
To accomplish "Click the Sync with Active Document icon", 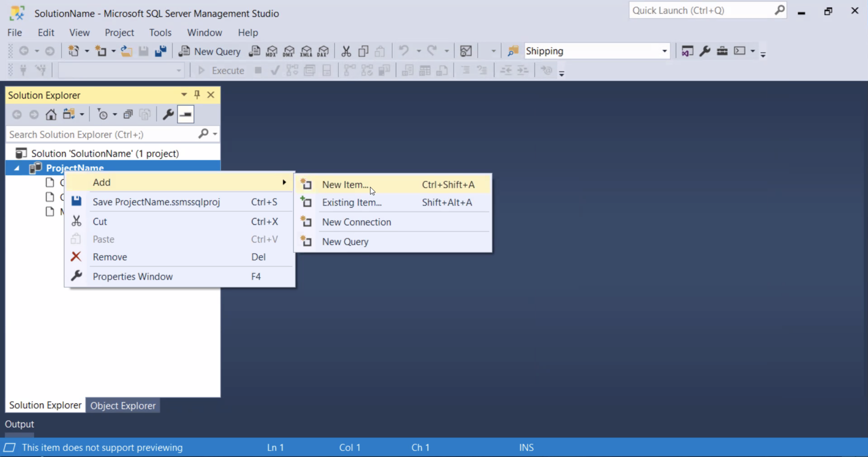I will (69, 115).
